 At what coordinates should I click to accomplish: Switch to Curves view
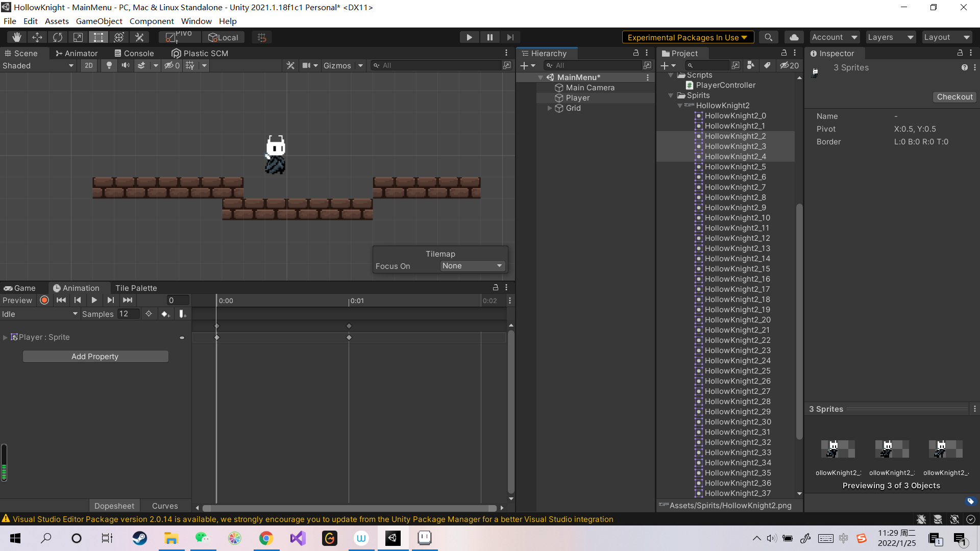tap(165, 506)
